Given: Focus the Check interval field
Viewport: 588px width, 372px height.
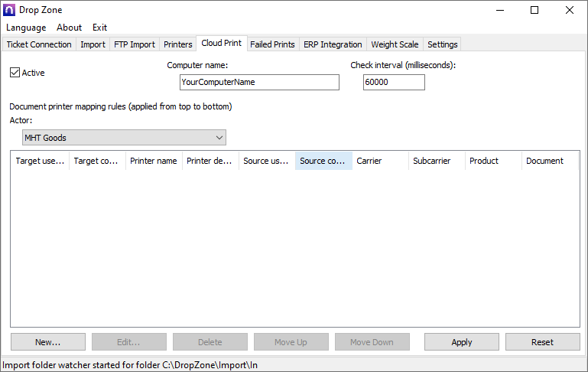Looking at the screenshot, I should 394,82.
